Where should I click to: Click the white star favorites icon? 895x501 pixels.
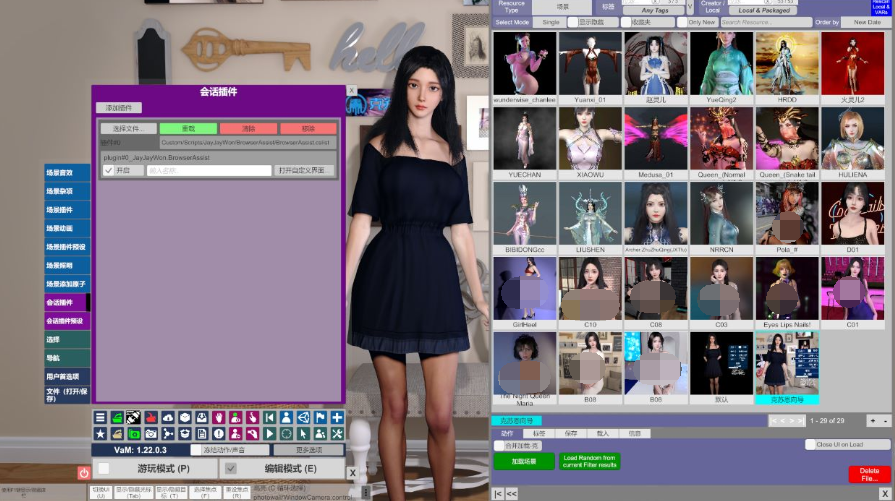click(100, 434)
